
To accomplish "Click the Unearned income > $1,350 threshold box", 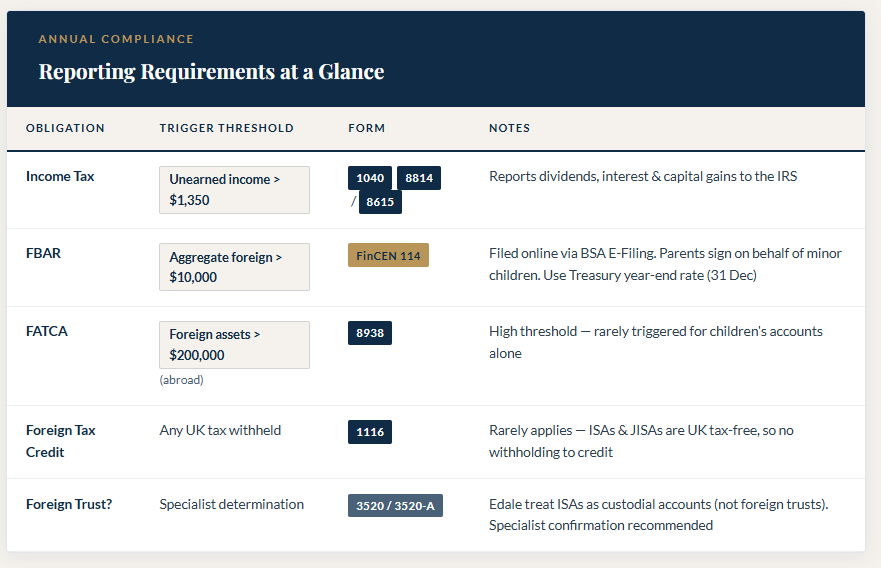I will (234, 190).
